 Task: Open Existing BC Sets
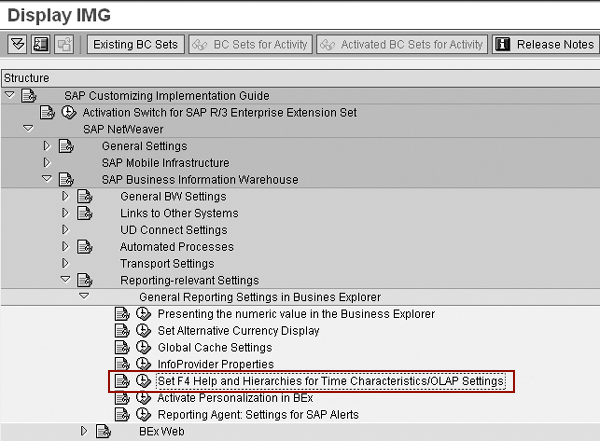136,44
